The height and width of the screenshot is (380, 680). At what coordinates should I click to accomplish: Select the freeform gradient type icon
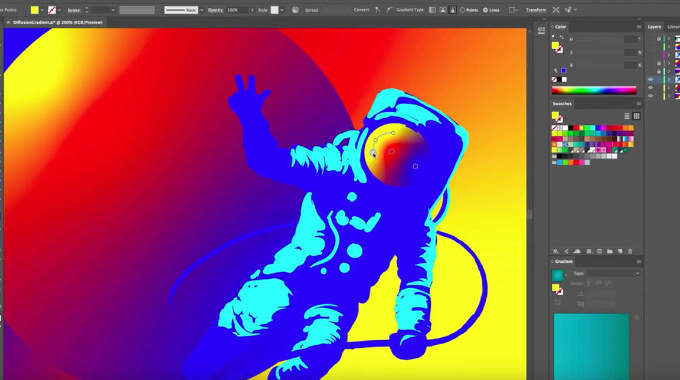click(452, 10)
